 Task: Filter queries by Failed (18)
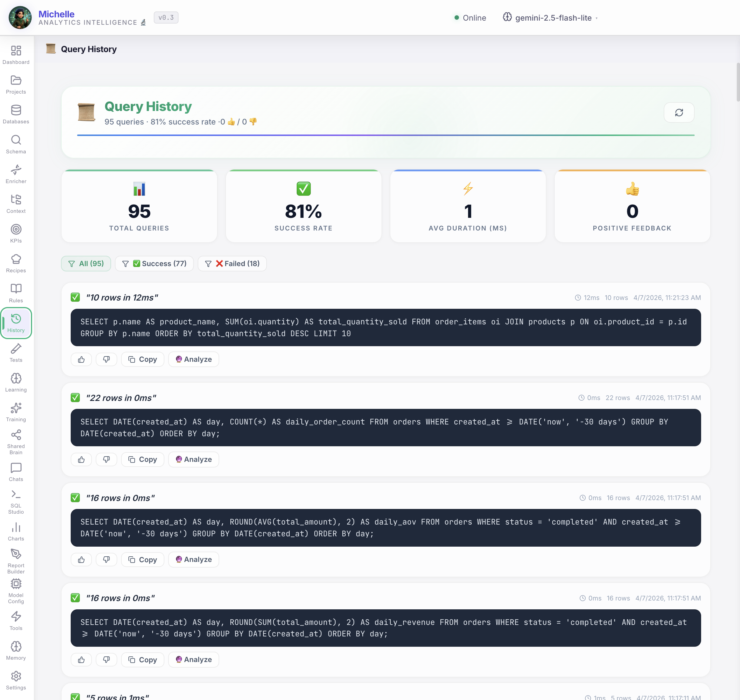point(232,263)
